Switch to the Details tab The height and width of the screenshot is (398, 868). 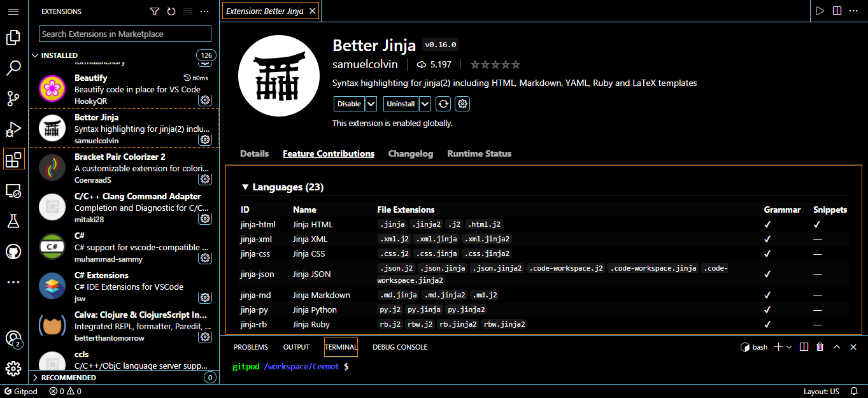[x=254, y=153]
